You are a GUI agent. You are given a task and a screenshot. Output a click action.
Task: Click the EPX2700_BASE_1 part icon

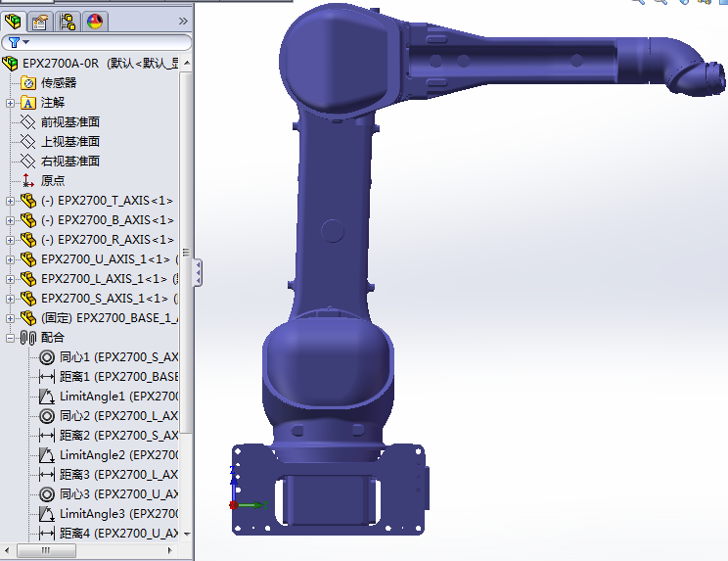(28, 318)
